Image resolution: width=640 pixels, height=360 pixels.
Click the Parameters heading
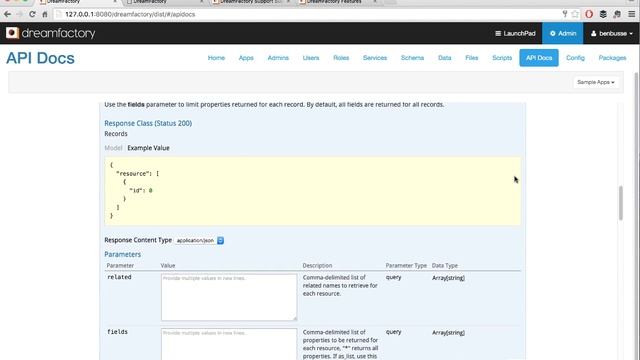122,254
